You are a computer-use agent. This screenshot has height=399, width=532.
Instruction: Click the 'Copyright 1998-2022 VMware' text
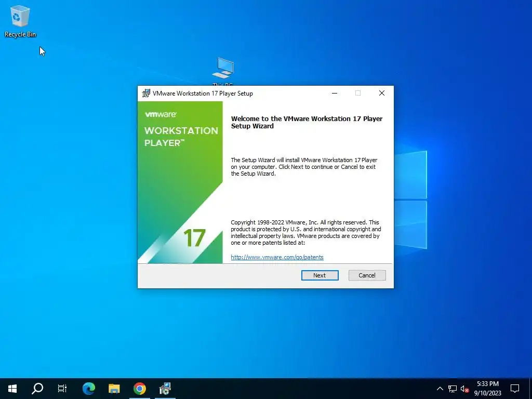[305, 232]
